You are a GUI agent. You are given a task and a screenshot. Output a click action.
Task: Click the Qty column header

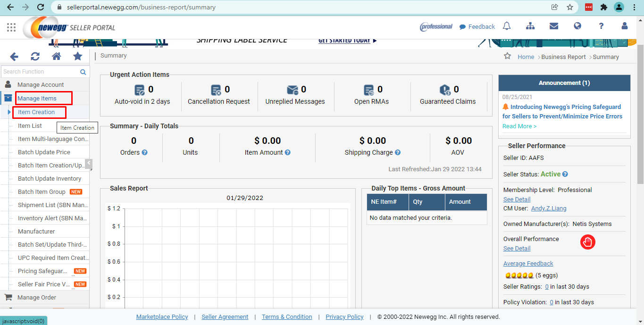click(427, 202)
